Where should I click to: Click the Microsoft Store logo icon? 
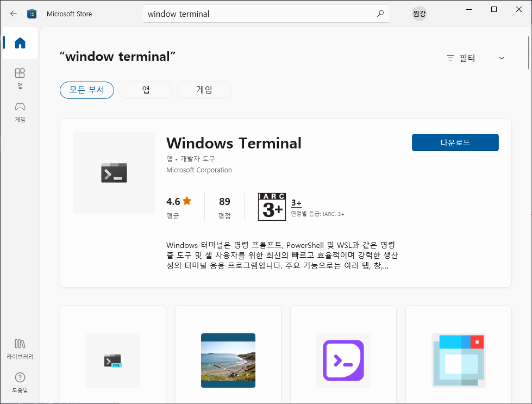click(32, 14)
